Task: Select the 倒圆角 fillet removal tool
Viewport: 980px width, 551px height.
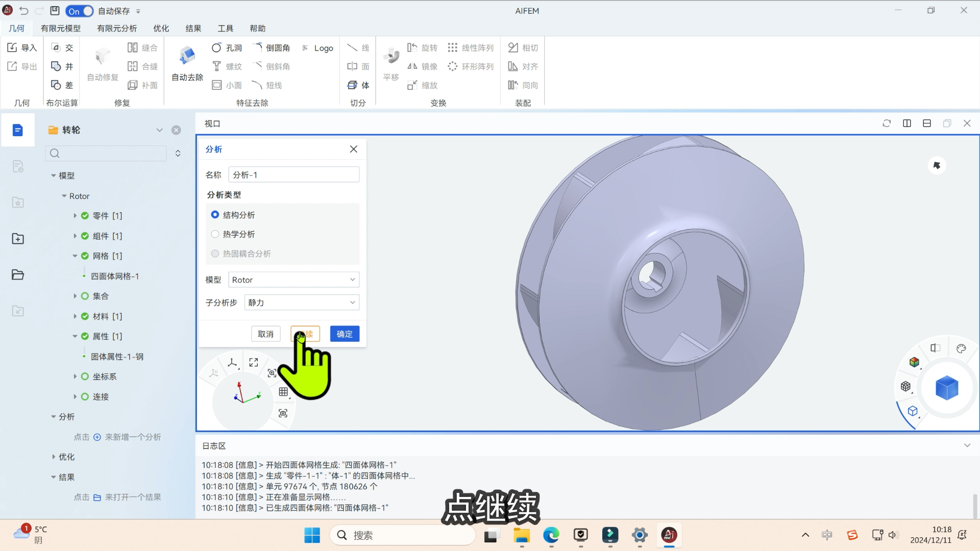Action: click(272, 47)
